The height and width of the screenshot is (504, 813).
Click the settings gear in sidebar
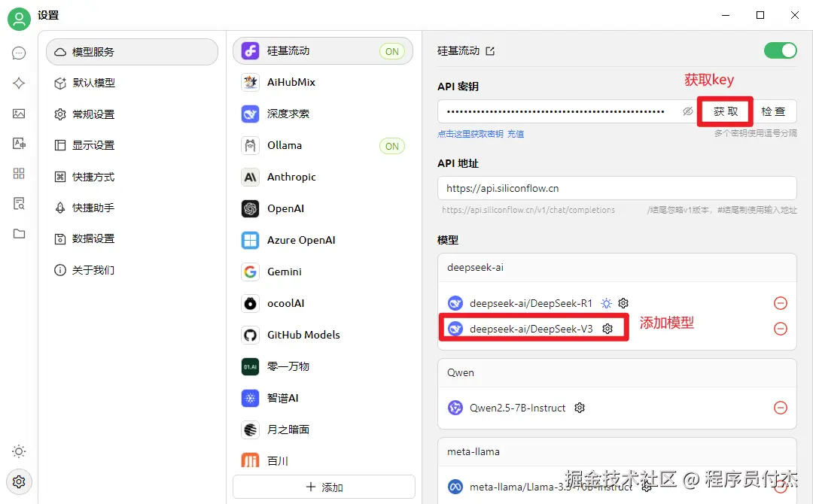pyautogui.click(x=19, y=481)
